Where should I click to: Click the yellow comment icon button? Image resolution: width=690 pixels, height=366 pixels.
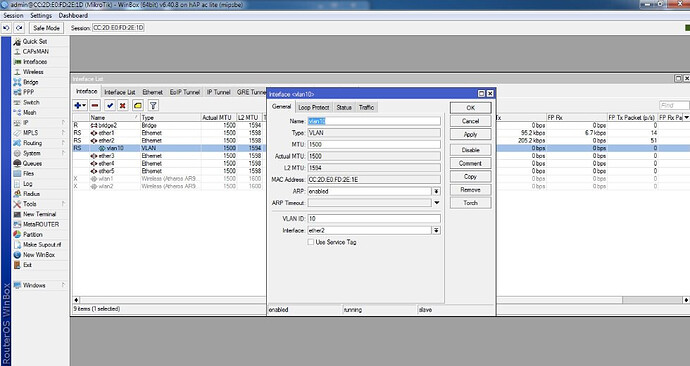[138, 106]
